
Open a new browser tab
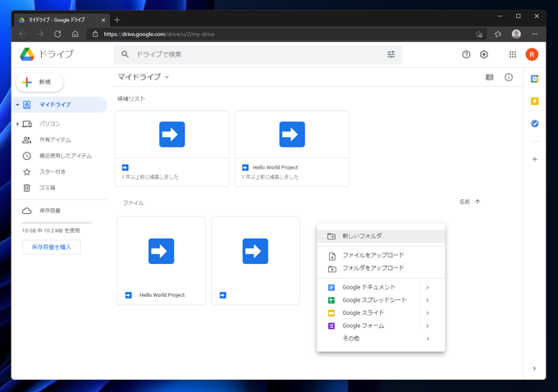coord(117,20)
